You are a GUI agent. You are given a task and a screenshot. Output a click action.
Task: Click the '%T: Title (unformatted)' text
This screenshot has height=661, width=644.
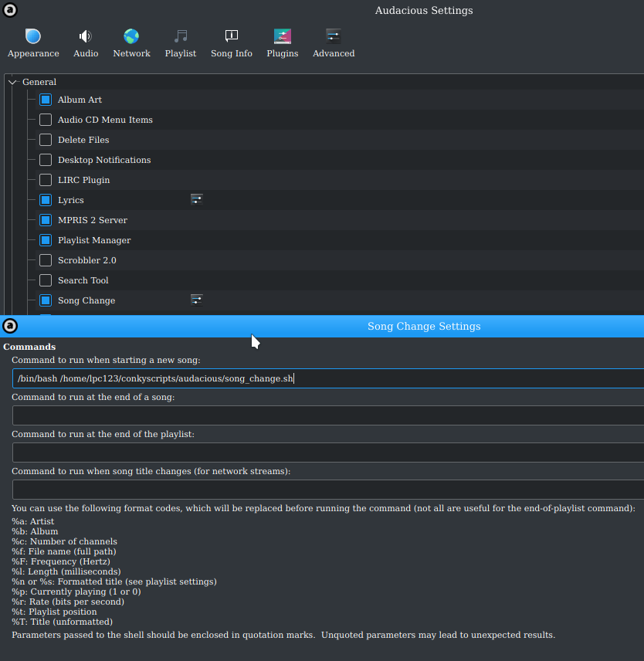click(62, 622)
